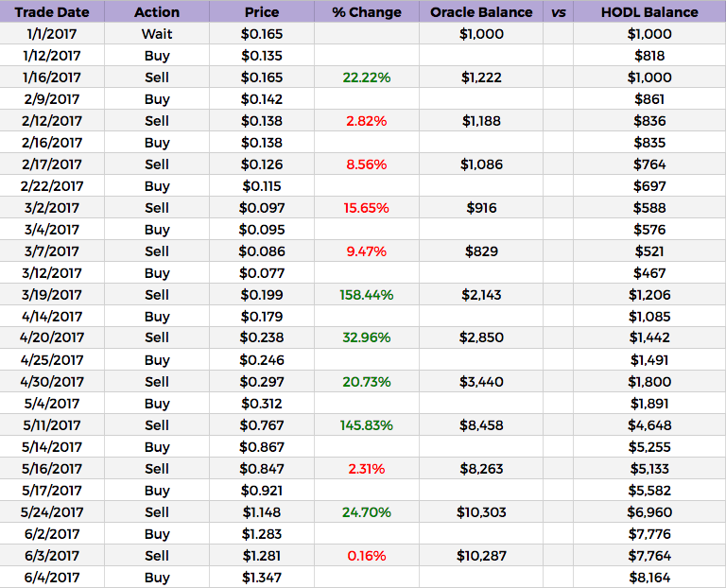This screenshot has height=588, width=726.
Task: Click the $8,263 Oracle balance cell
Action: tap(481, 469)
